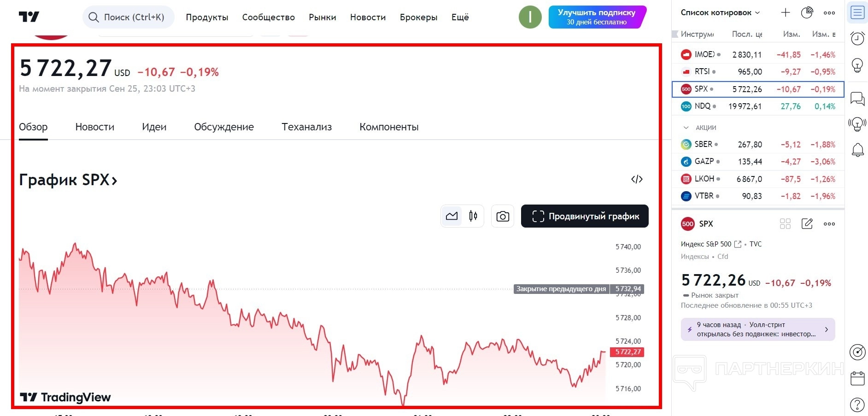Switch to the Обсуждение tab
Image resolution: width=868 pixels, height=416 pixels.
[x=224, y=127]
